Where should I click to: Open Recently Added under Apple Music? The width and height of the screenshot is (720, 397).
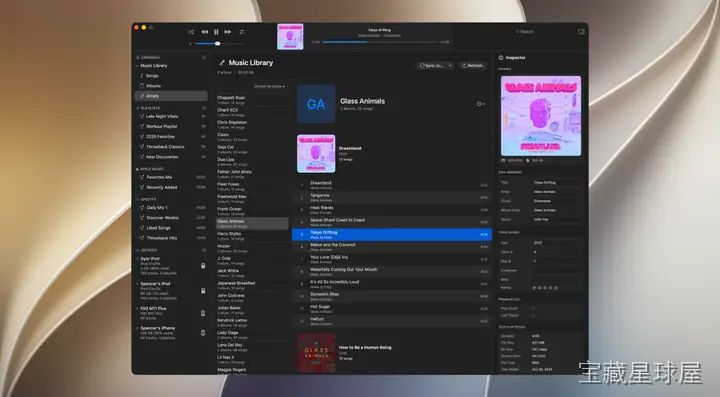coord(171,187)
